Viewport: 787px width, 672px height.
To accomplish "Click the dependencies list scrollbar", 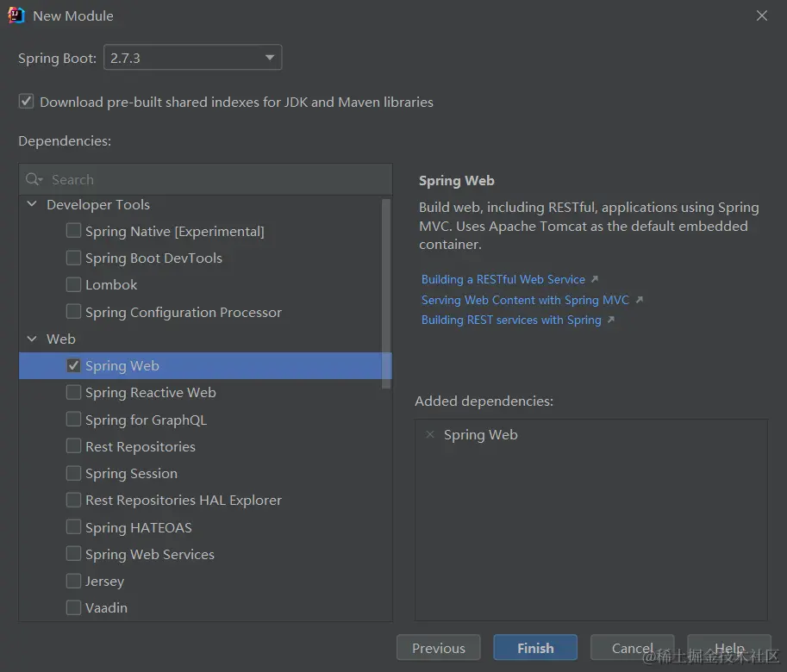I will pyautogui.click(x=386, y=293).
